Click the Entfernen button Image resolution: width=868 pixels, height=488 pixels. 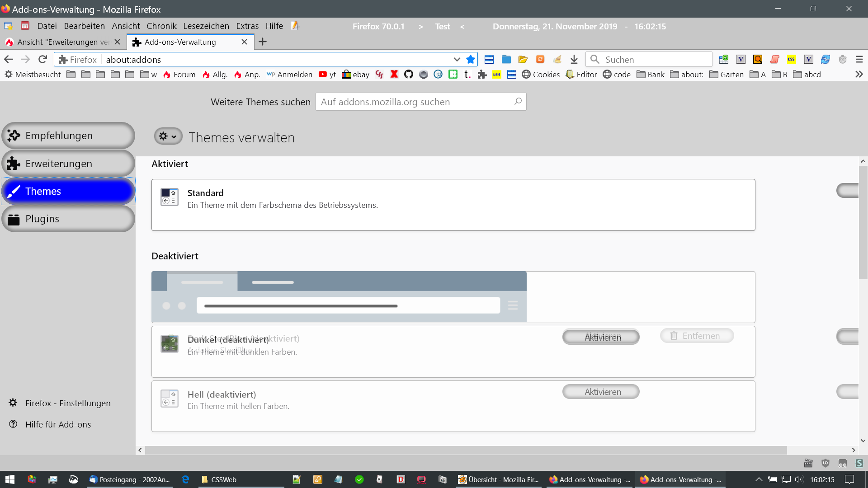[x=697, y=336]
